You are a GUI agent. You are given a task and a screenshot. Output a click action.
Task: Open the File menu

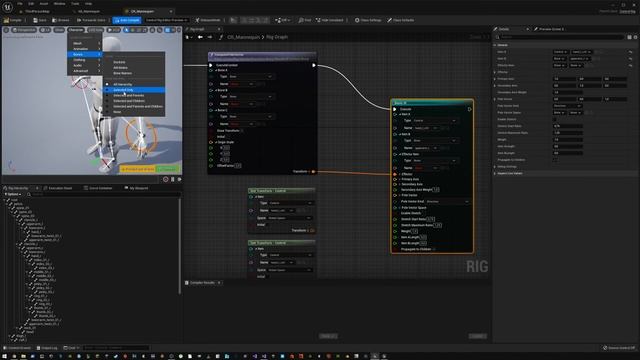(20, 4)
